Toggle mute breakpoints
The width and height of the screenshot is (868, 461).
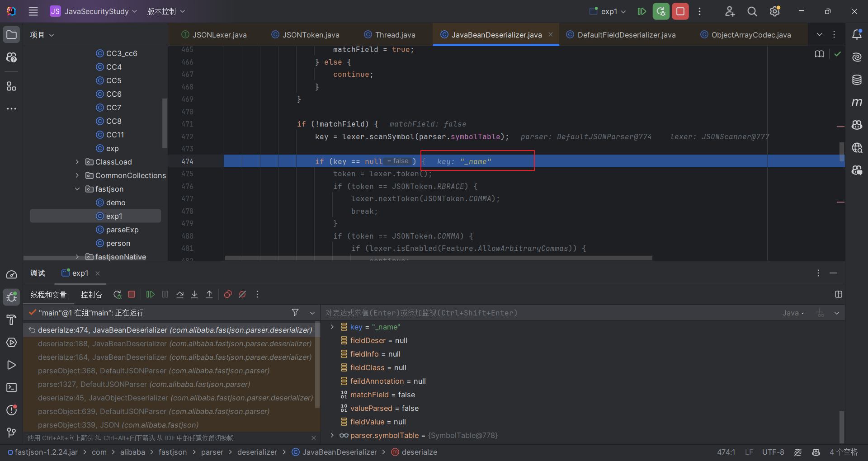point(242,295)
